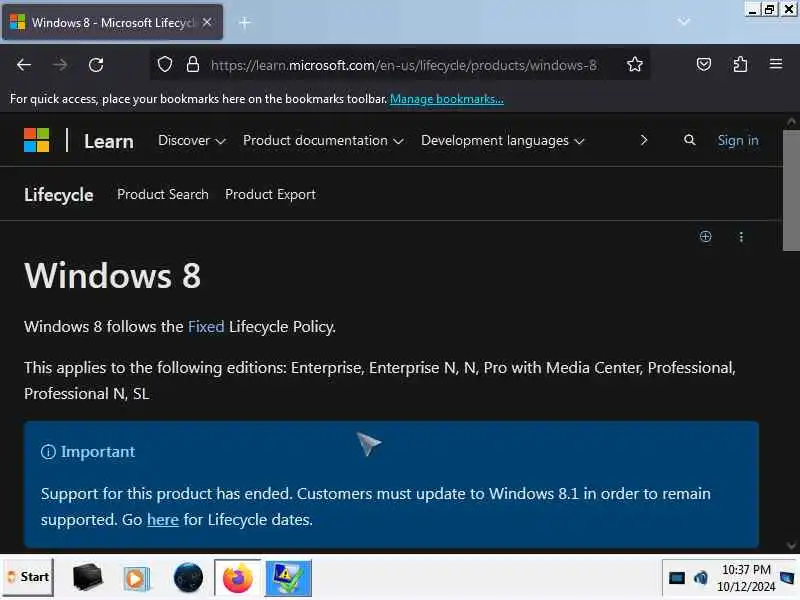Expand Product documentation dropdown
800x600 pixels.
[x=323, y=141]
